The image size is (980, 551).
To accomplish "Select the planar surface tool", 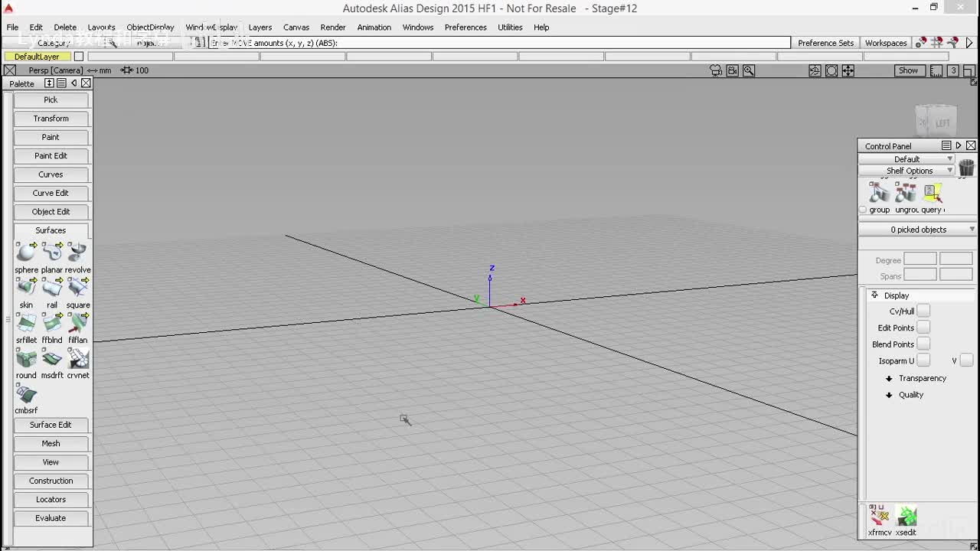I will (52, 252).
